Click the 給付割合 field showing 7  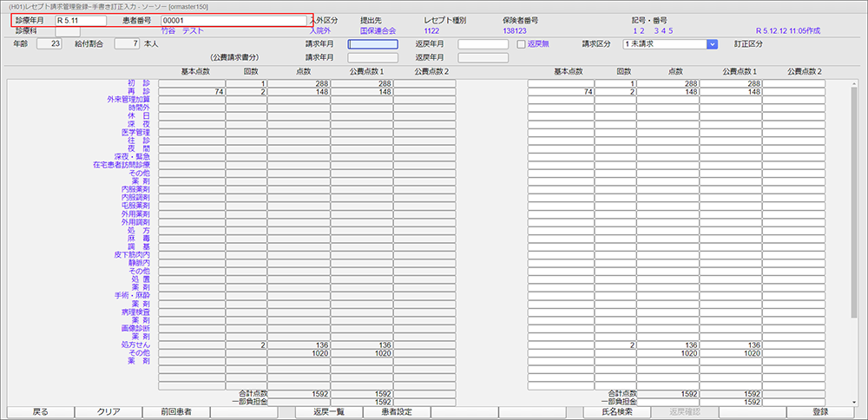(x=126, y=43)
